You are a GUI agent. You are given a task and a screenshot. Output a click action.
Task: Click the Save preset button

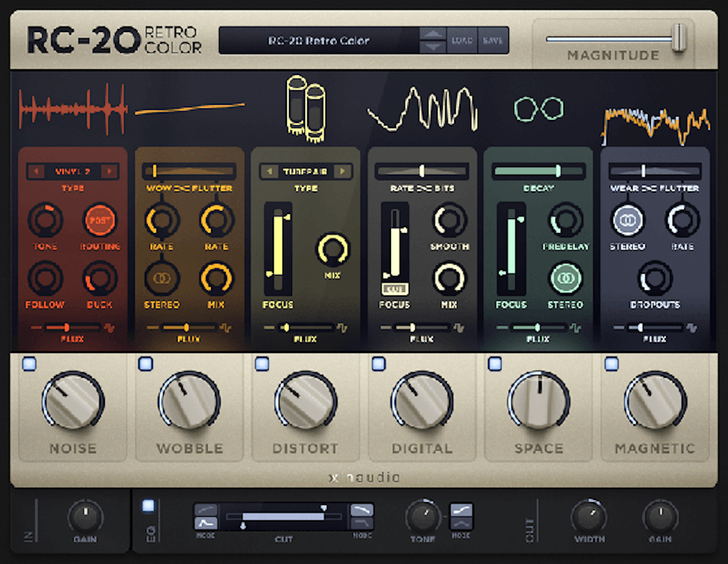tap(493, 41)
